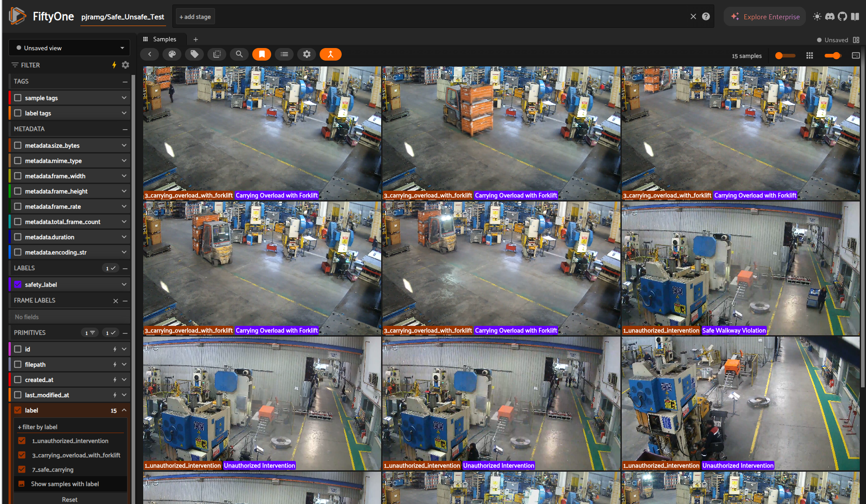Click the search samples icon
This screenshot has width=866, height=504.
click(x=239, y=54)
